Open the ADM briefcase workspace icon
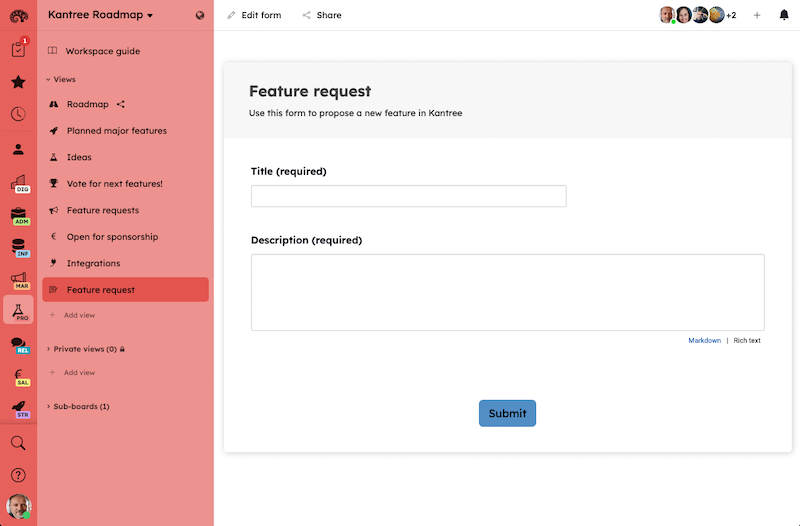800x526 pixels. click(20, 216)
